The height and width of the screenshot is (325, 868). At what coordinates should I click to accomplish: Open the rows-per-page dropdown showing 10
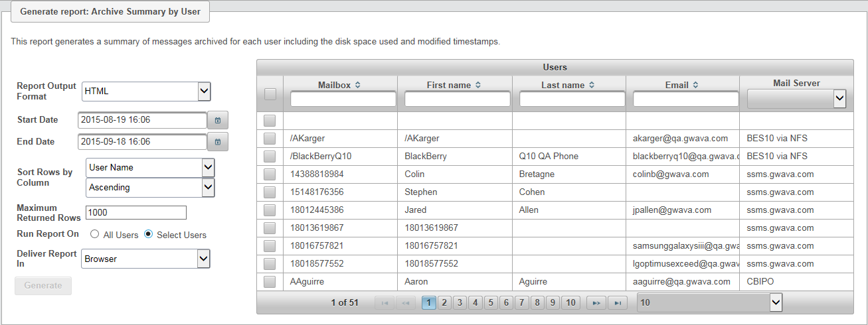(710, 302)
